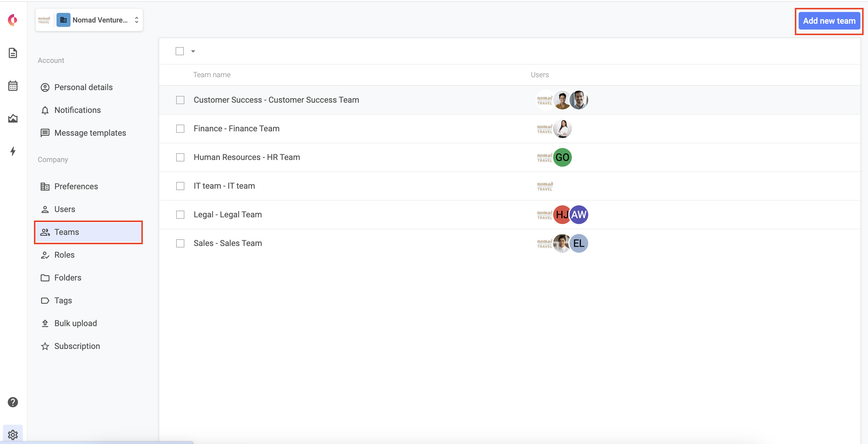Screen dimensions: 868x444
Task: Check the Customer Success team checkbox
Action: [180, 100]
